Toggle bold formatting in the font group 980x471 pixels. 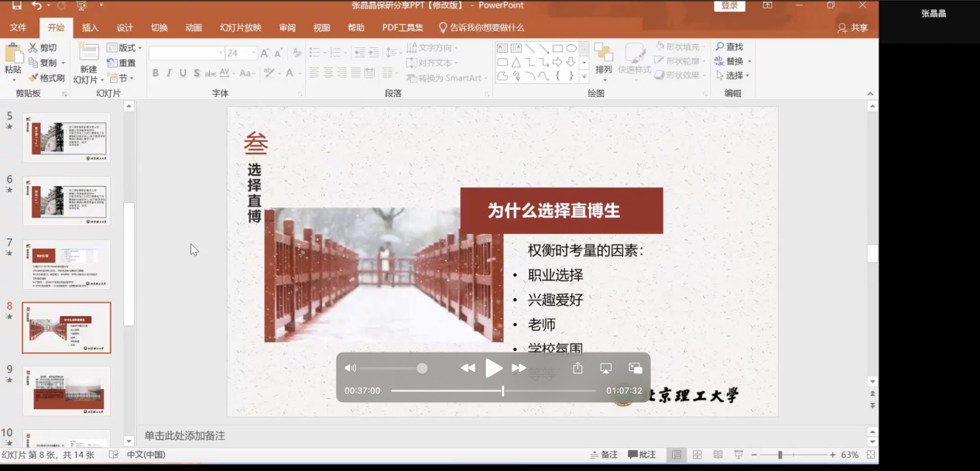click(x=156, y=74)
